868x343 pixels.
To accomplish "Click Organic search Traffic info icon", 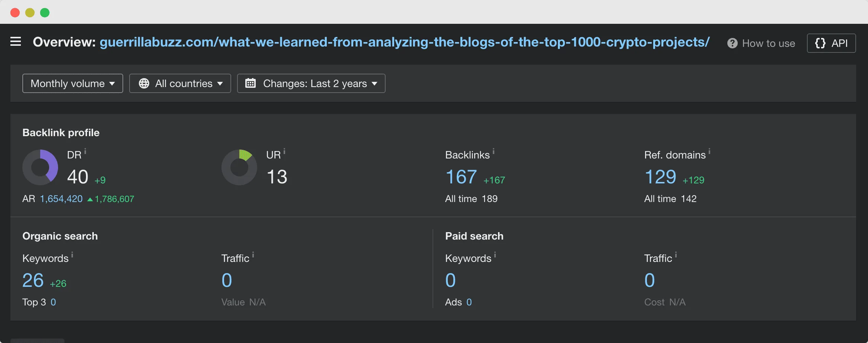I will point(253,254).
